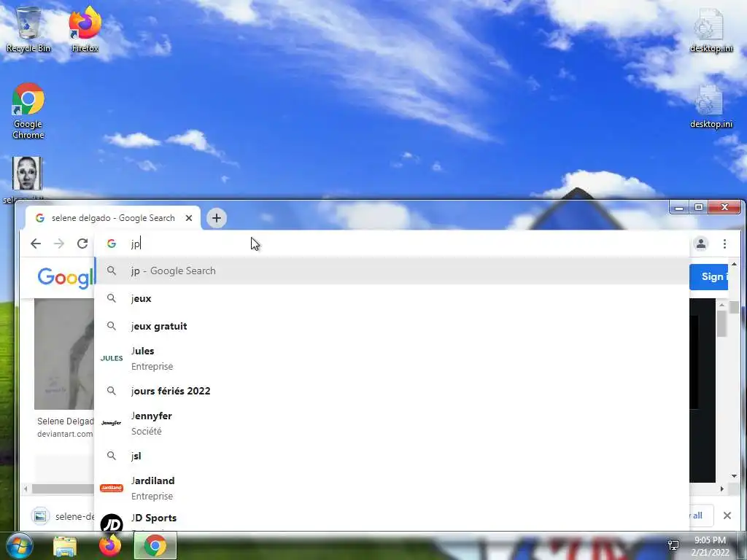Image resolution: width=747 pixels, height=560 pixels.
Task: Pick the 'jeux' search suggestion
Action: [392, 298]
